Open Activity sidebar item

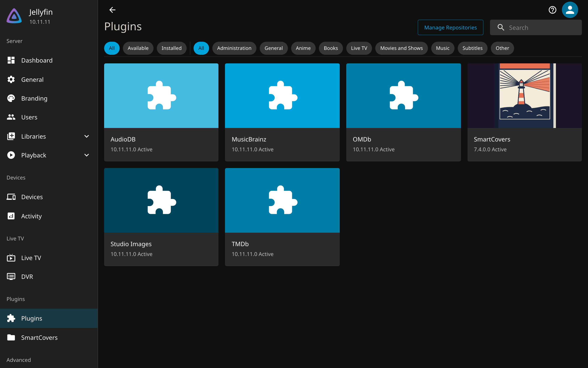coord(49,216)
